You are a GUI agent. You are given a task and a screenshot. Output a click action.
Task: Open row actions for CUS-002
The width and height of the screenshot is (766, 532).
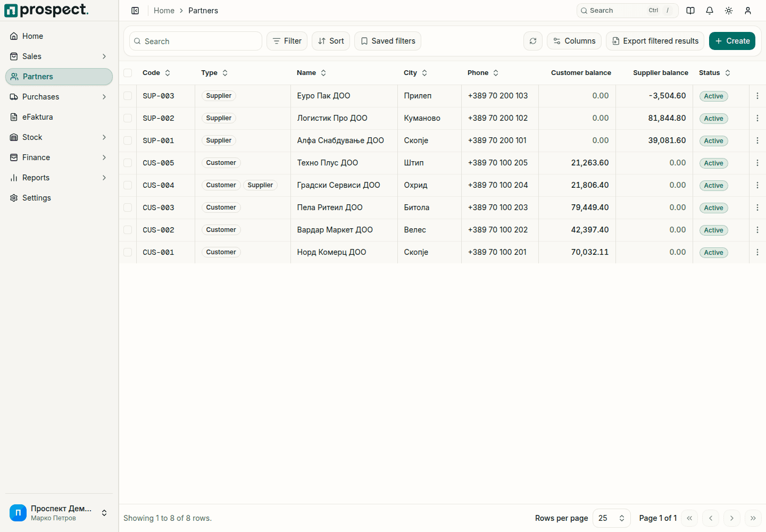point(757,230)
